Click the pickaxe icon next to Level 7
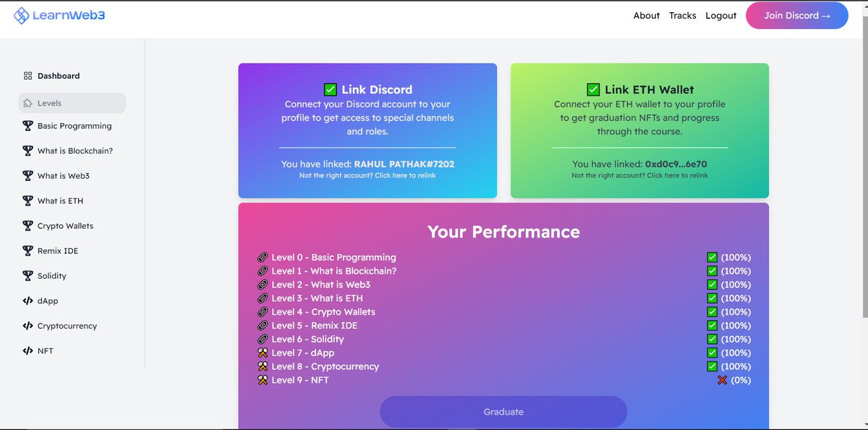Screen dimensions: 868x430 263,353
